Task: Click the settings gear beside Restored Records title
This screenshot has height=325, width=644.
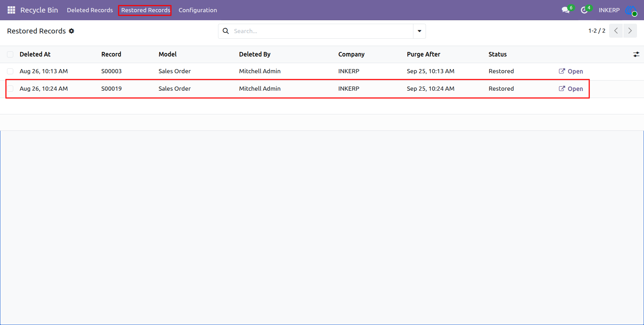Action: pos(72,31)
